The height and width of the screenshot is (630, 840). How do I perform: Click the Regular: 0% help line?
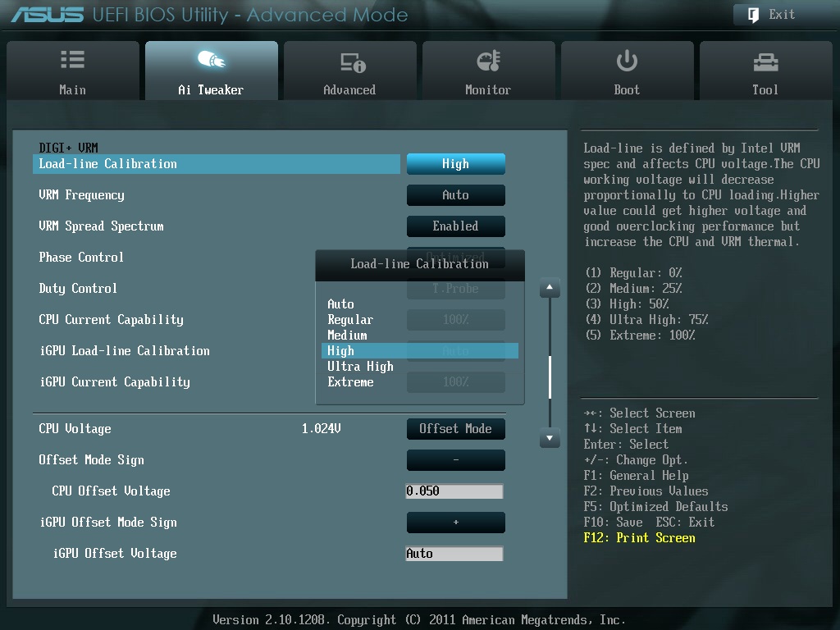[634, 272]
